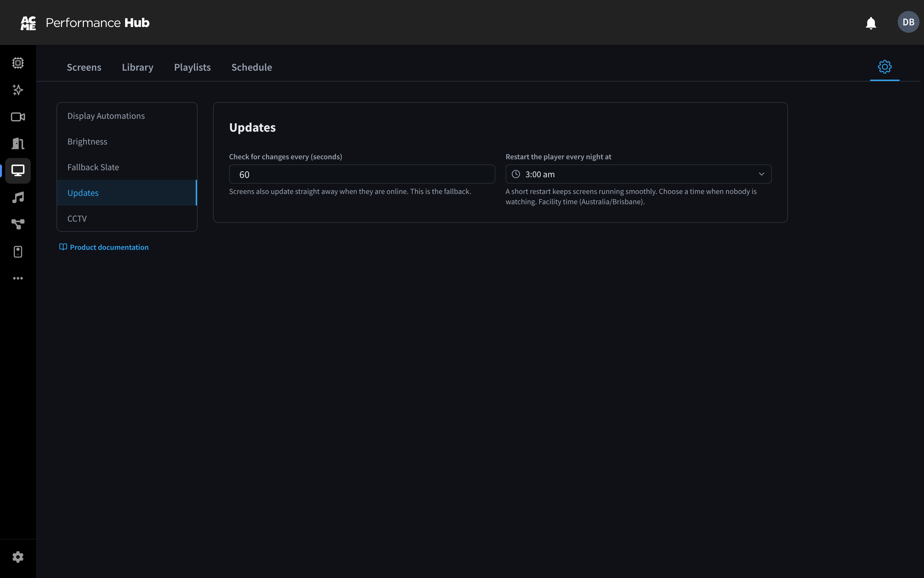Click 'Check for changes every (seconds)' label
924x578 pixels.
coord(286,157)
